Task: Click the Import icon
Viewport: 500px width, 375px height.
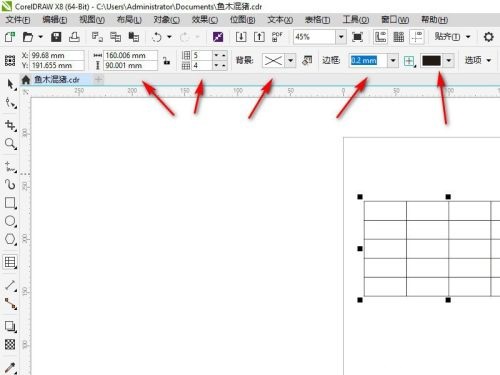Action: tap(241, 37)
